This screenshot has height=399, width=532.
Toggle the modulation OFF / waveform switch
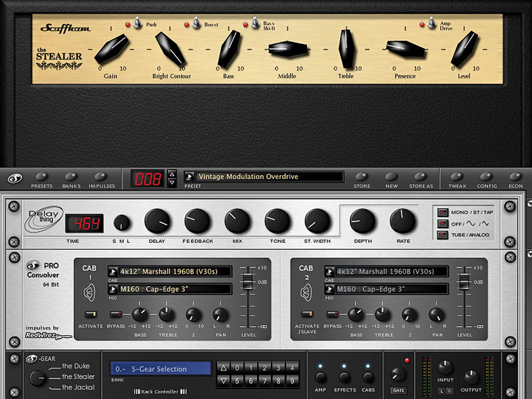click(442, 224)
